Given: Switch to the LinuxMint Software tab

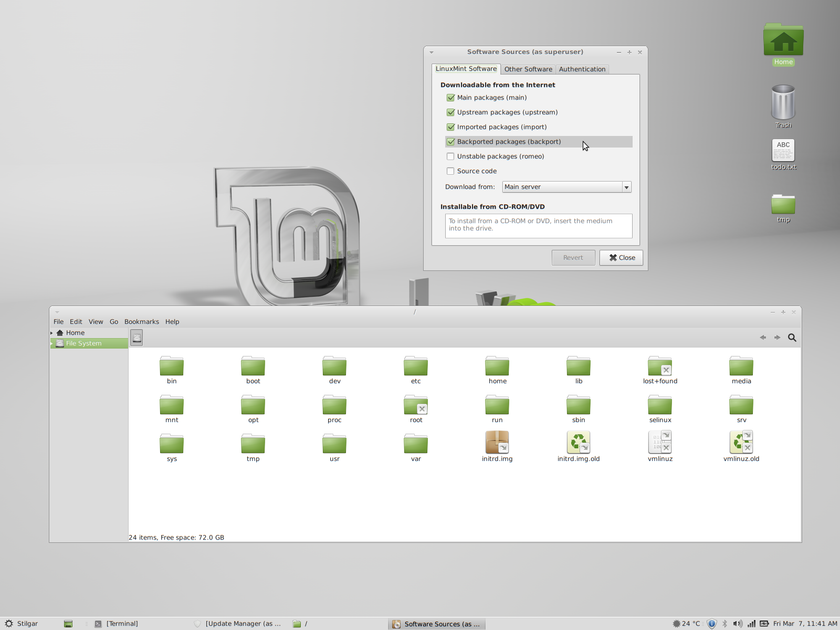Looking at the screenshot, I should coord(466,69).
